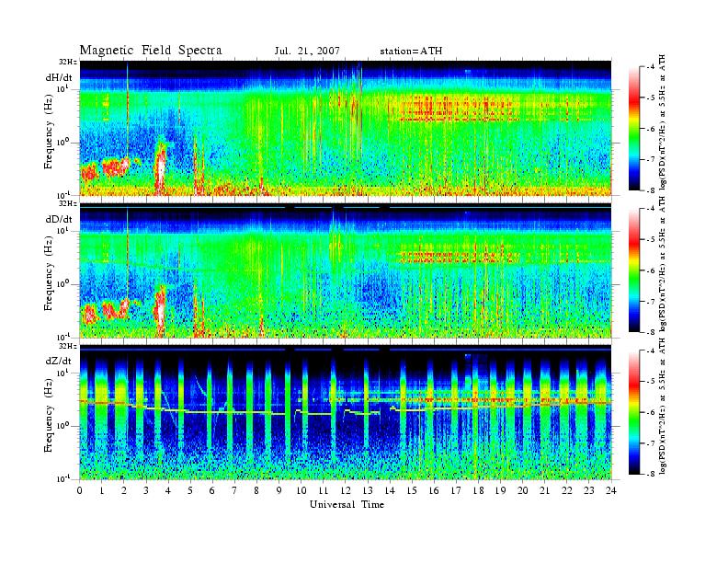Click hour "21" on the Universal Time axis
Screen dimensions: 728x563
tap(545, 490)
